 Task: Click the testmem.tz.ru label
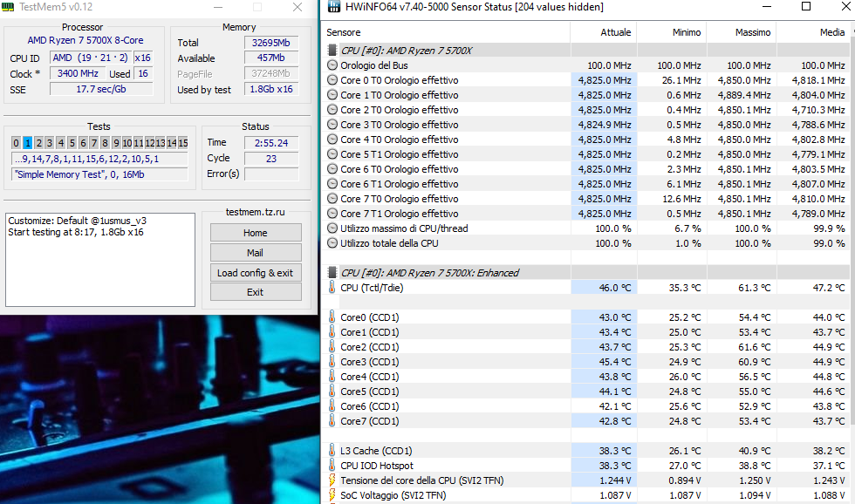pyautogui.click(x=255, y=212)
